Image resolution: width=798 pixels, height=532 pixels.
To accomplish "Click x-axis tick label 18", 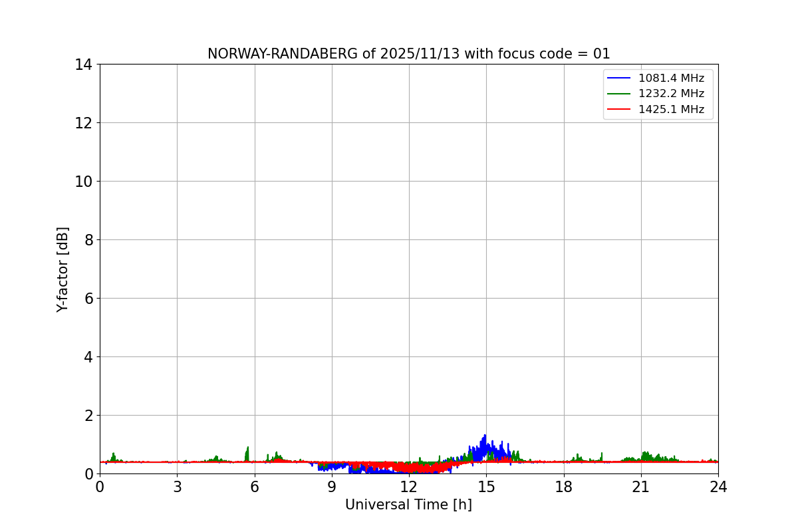I will [564, 487].
